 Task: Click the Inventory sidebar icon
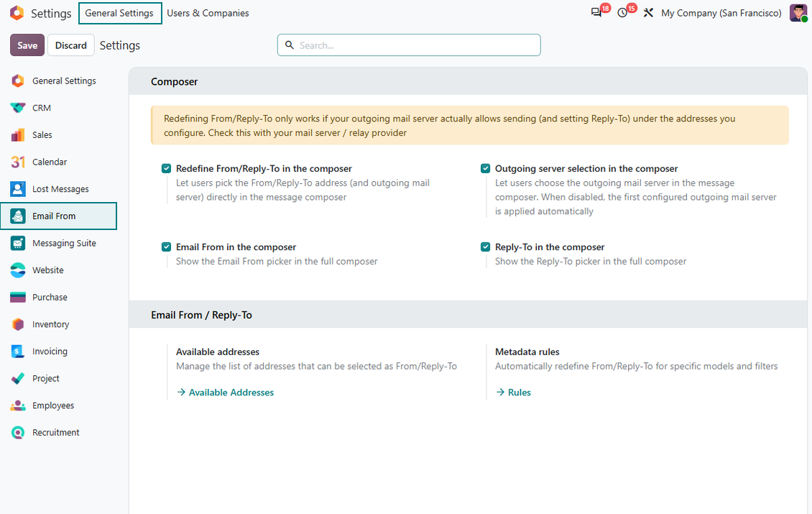18,324
